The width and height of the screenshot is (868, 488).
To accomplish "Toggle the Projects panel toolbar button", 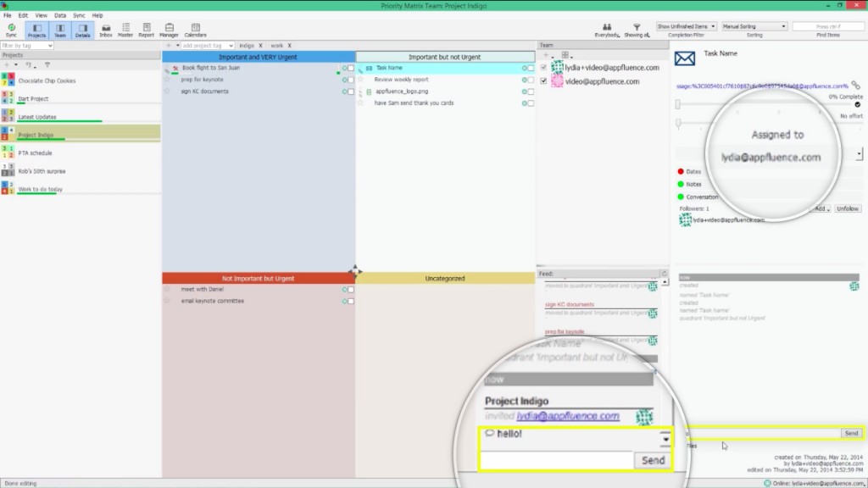I will point(36,30).
